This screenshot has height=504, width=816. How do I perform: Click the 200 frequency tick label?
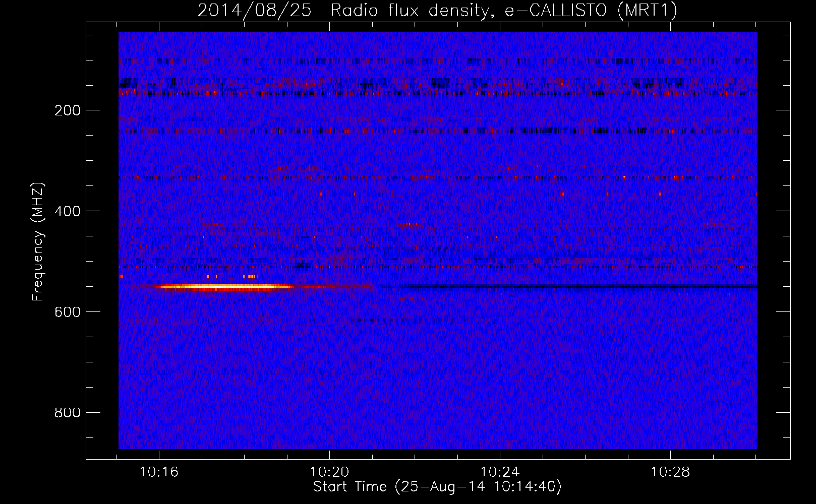point(68,110)
